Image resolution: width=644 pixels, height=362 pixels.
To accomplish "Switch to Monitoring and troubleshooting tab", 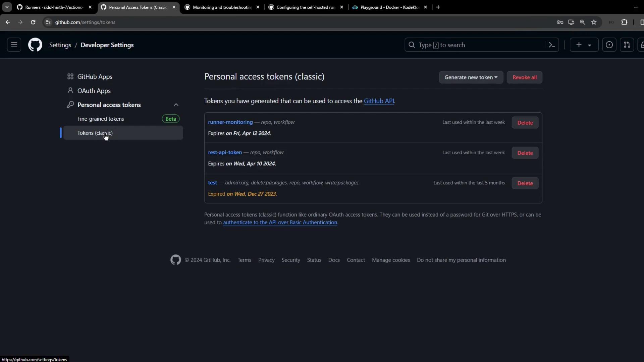I will click(x=221, y=7).
